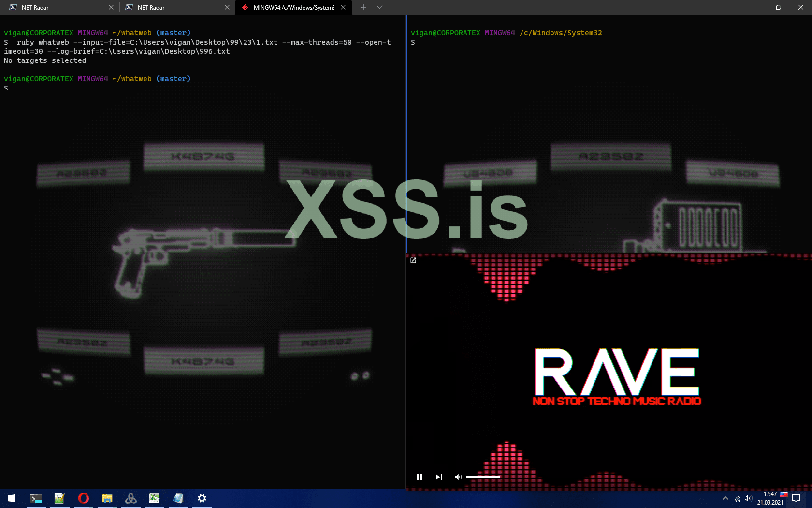
Task: Adjust the media player volume slider
Action: [483, 477]
